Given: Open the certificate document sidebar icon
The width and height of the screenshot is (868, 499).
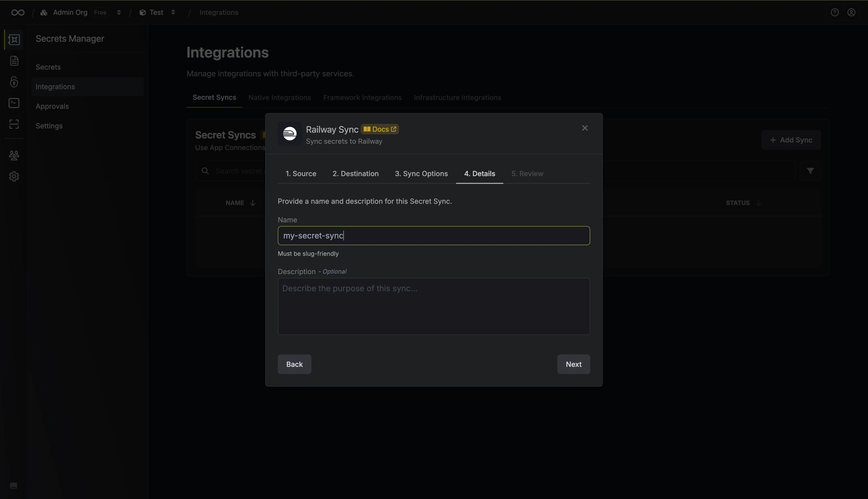Looking at the screenshot, I should coord(14,61).
